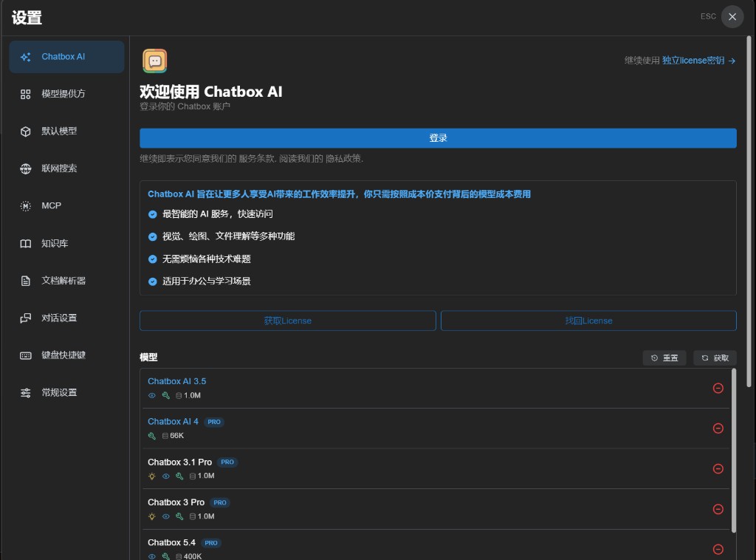Open the MCP settings section
This screenshot has width=756, height=560.
[66, 206]
